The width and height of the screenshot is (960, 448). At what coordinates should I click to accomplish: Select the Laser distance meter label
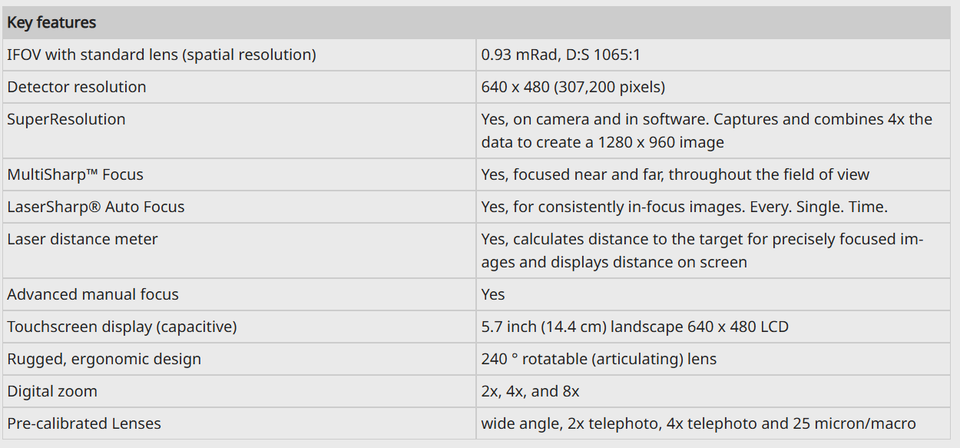82,239
